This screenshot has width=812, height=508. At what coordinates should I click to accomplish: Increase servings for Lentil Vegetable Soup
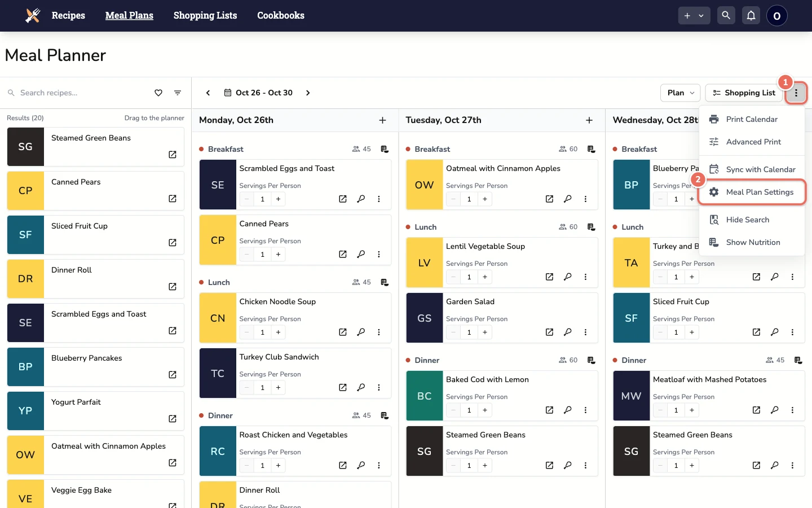click(485, 277)
